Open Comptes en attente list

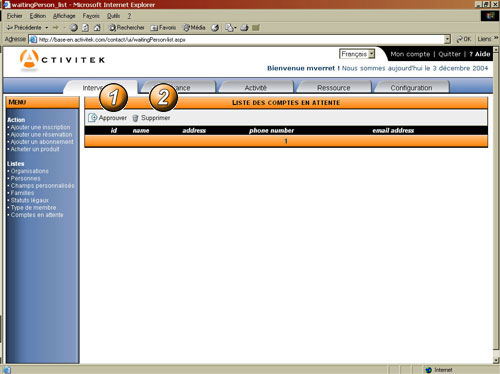pos(37,215)
